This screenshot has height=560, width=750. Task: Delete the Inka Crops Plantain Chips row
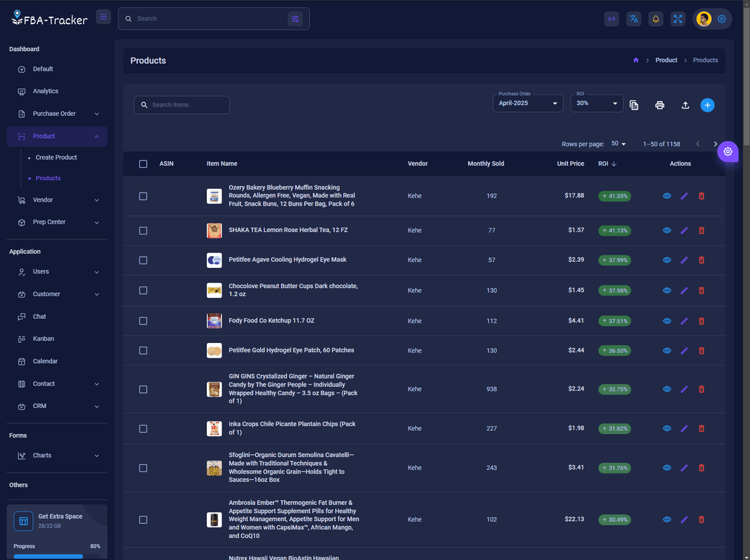(701, 429)
